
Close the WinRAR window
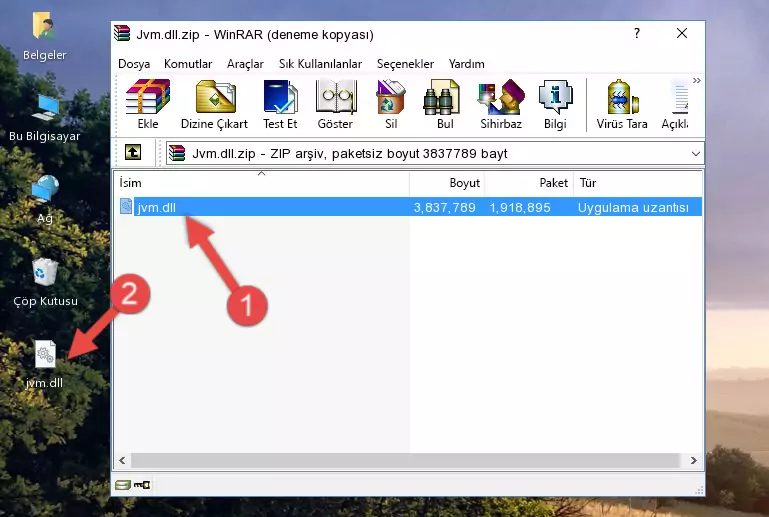[x=682, y=33]
